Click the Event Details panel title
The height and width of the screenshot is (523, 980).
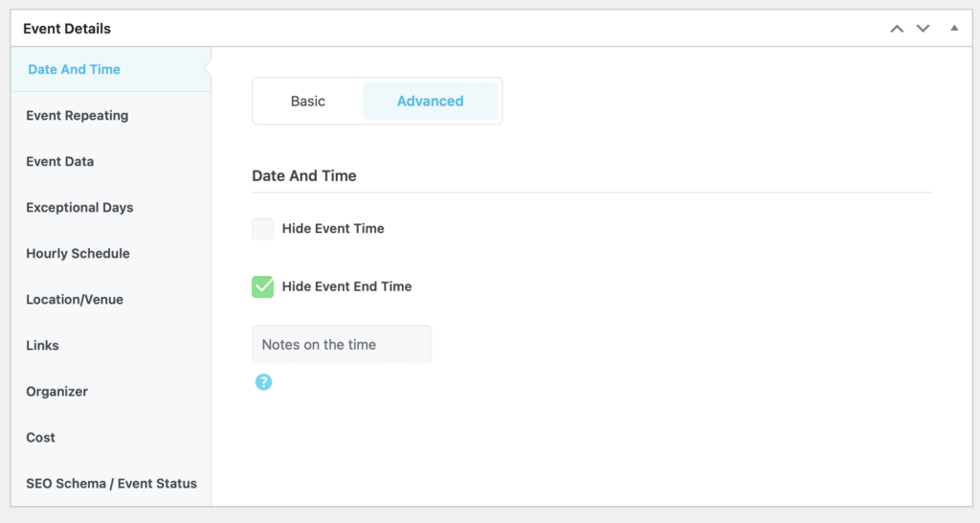(67, 29)
